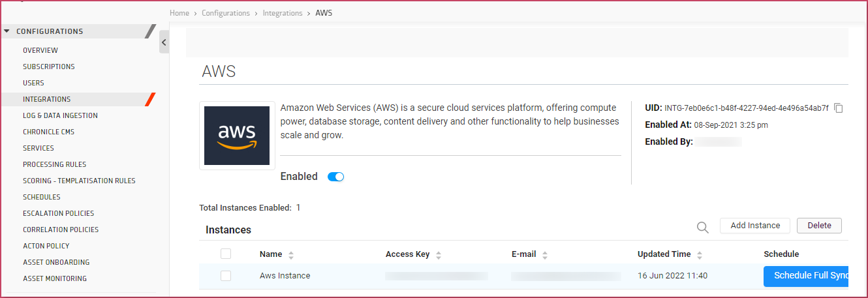Open Chronicle CMS menu item
The width and height of the screenshot is (868, 298).
click(49, 132)
